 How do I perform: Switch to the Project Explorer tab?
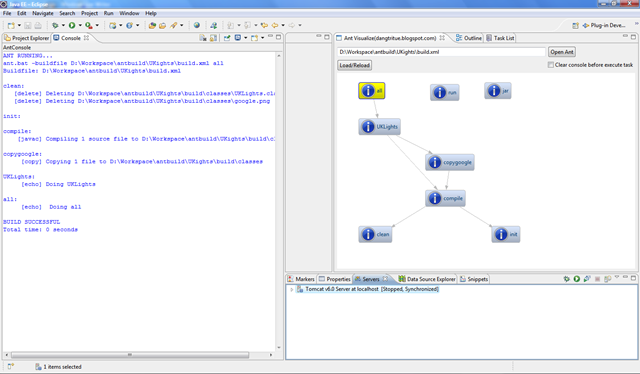tap(27, 38)
